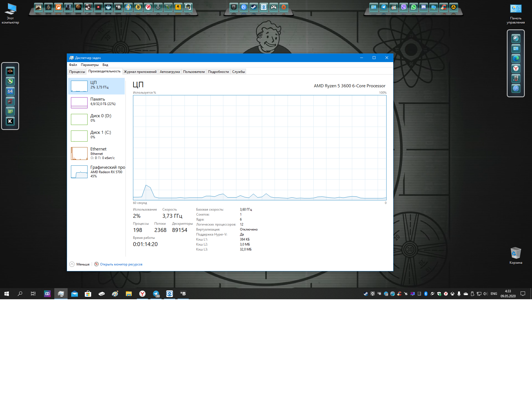Open Telegram from the top right dock

[x=384, y=7]
